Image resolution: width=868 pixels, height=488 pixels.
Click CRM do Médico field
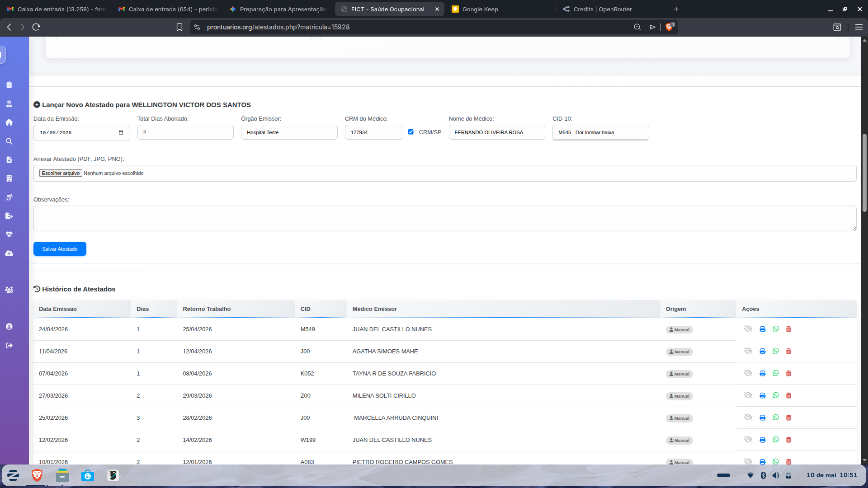point(374,132)
